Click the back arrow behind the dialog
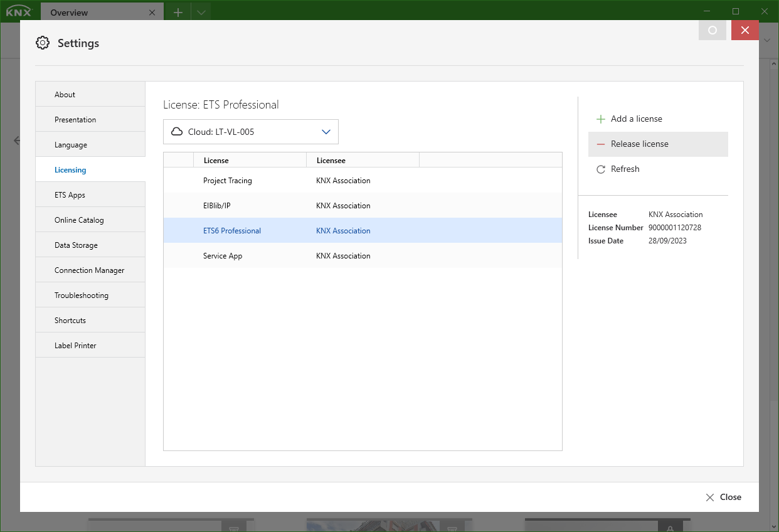This screenshot has width=779, height=532. pos(16,141)
